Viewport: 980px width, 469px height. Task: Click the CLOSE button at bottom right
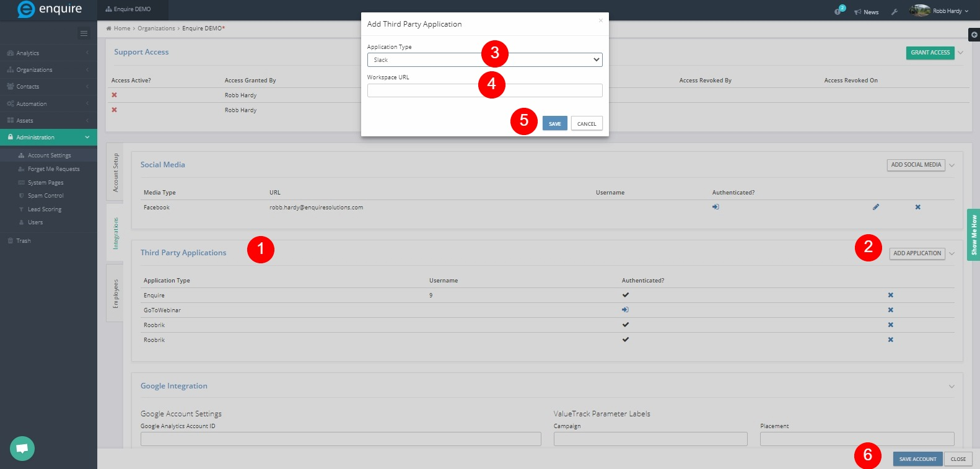(958, 459)
